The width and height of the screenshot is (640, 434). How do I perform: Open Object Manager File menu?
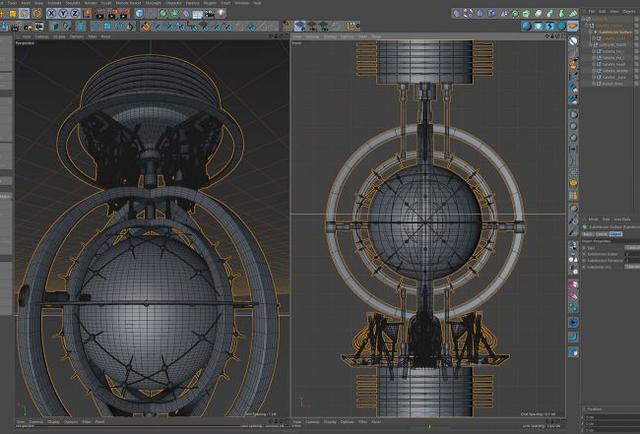tap(591, 12)
